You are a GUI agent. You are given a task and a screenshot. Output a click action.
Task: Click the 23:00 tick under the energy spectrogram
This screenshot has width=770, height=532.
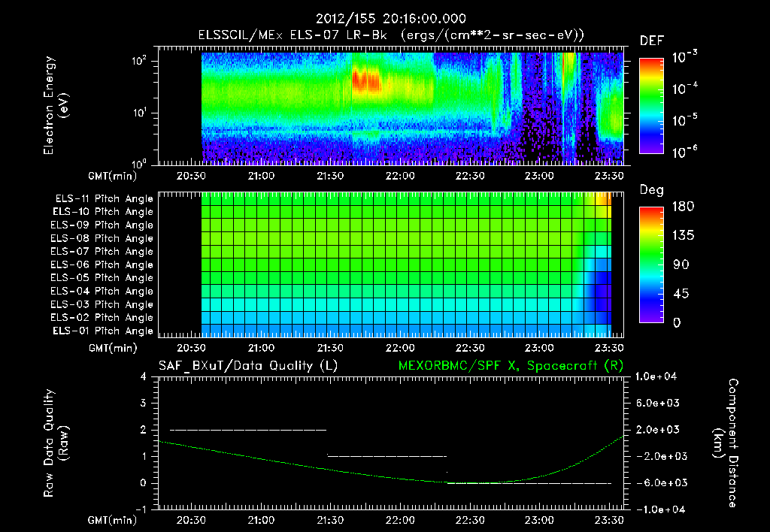click(x=539, y=176)
